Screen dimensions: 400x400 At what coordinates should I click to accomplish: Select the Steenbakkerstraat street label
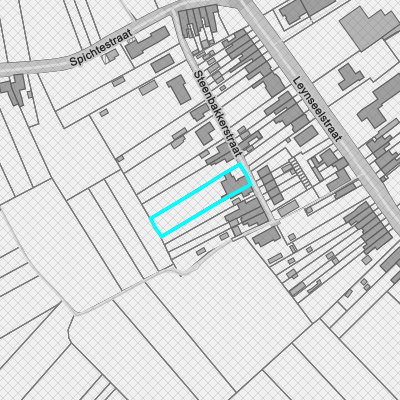tap(217, 113)
